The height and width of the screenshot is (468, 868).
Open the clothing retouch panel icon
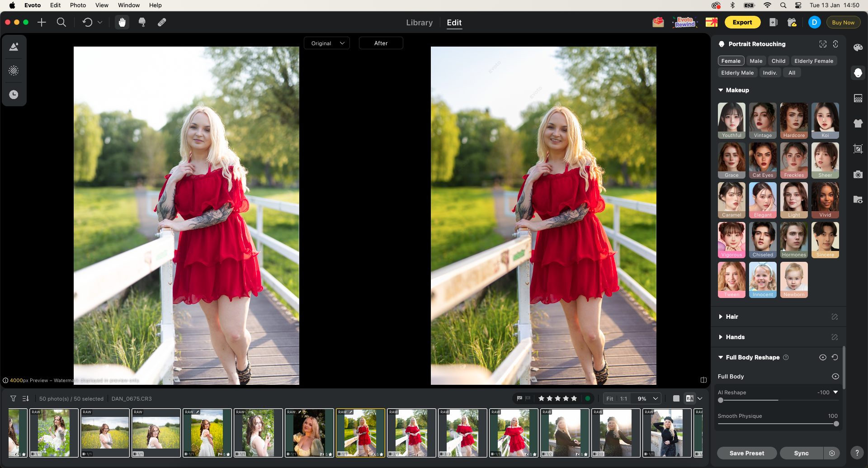click(858, 123)
